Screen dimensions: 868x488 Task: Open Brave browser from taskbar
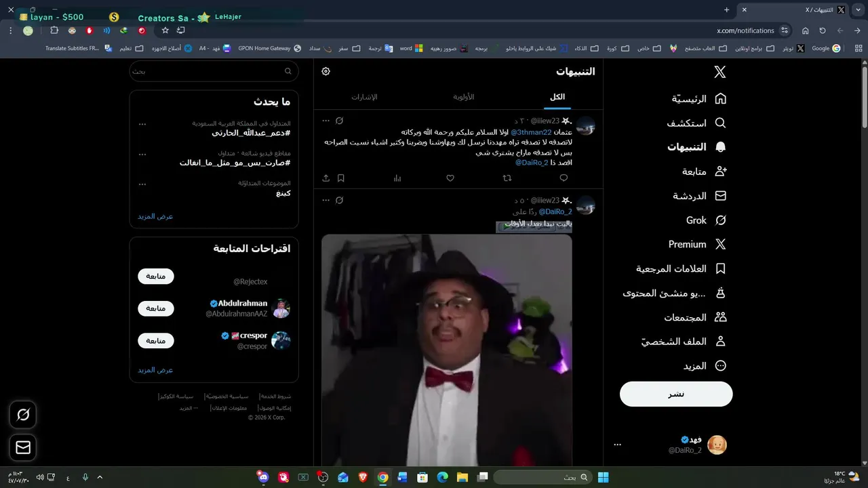(363, 477)
